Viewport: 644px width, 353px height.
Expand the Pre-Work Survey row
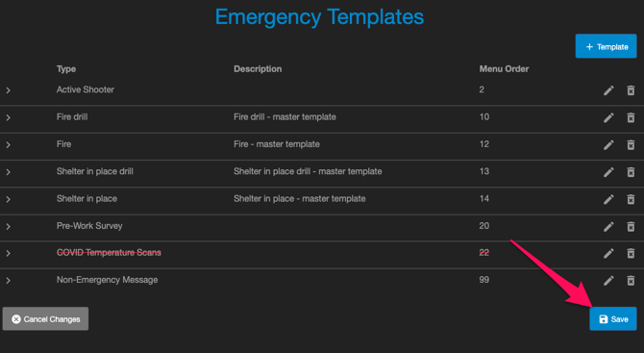tap(9, 226)
